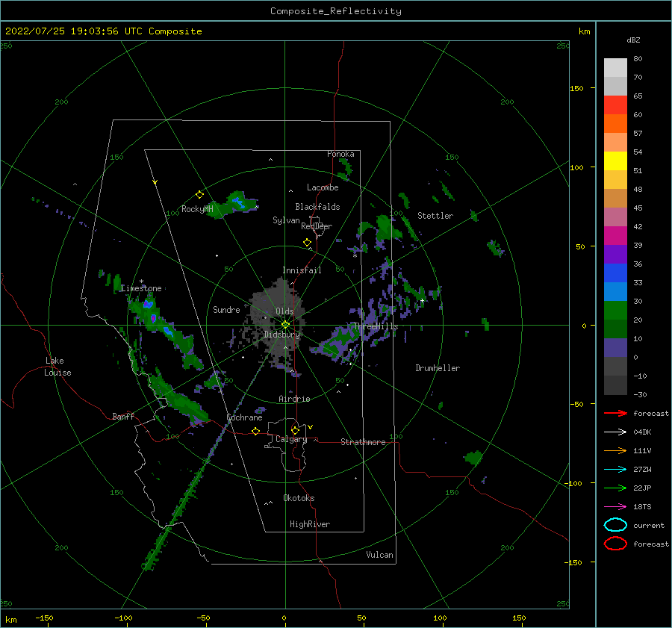Click the cyan 27ZW arrow icon

(x=615, y=470)
